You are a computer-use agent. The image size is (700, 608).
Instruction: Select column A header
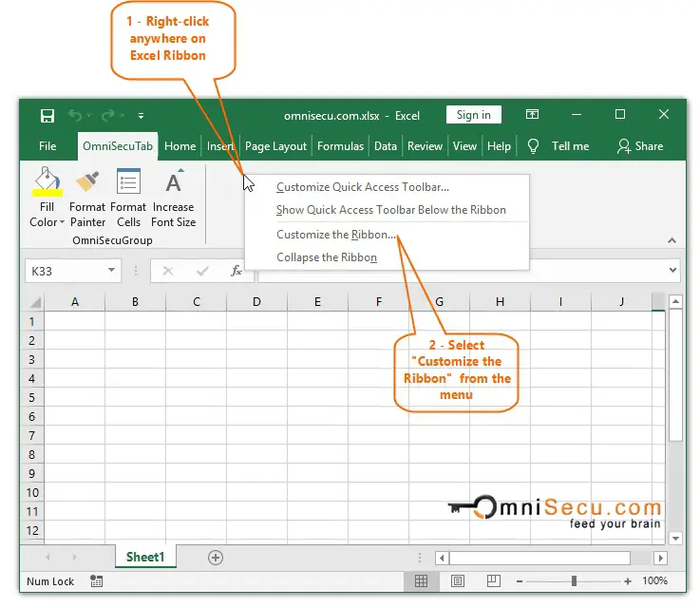[75, 302]
